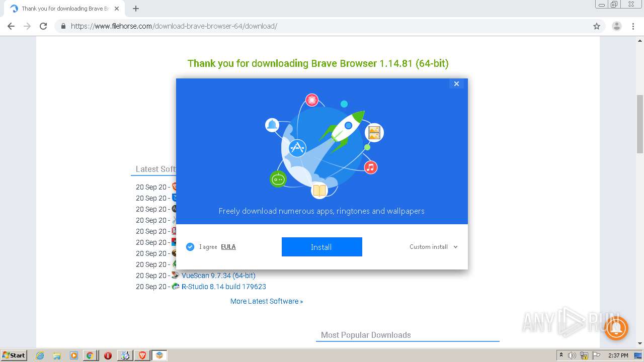Click the Thank you for downloading heading
Image resolution: width=644 pixels, height=362 pixels.
(318, 63)
